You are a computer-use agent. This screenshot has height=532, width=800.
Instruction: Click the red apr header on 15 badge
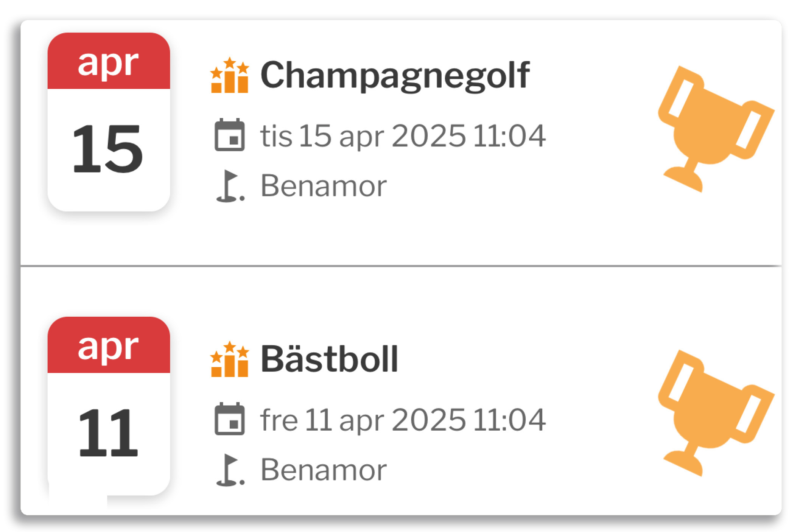tap(109, 61)
